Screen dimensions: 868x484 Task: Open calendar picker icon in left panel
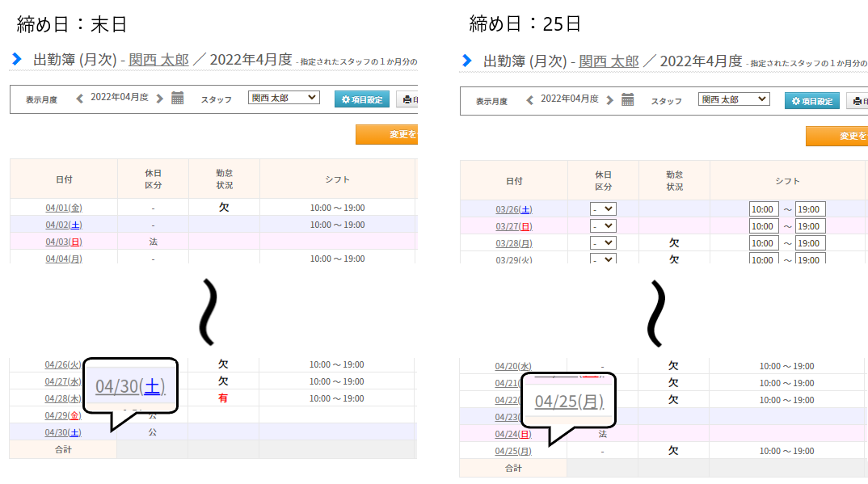pyautogui.click(x=178, y=99)
